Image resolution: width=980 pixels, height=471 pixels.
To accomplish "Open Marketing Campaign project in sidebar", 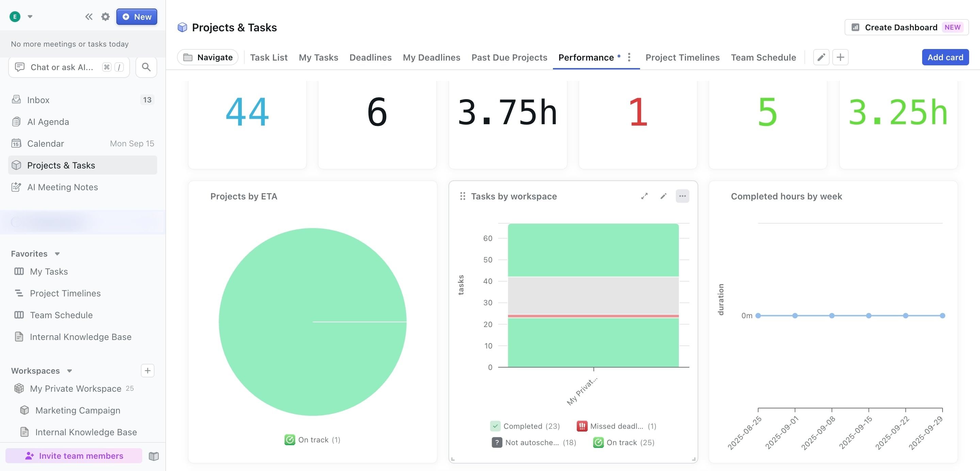I will pyautogui.click(x=78, y=410).
